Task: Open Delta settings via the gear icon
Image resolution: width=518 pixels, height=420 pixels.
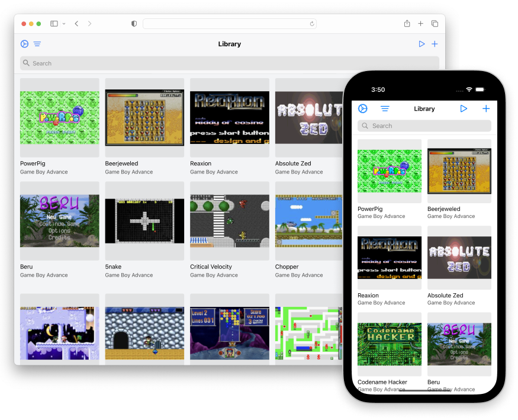Action: point(24,44)
